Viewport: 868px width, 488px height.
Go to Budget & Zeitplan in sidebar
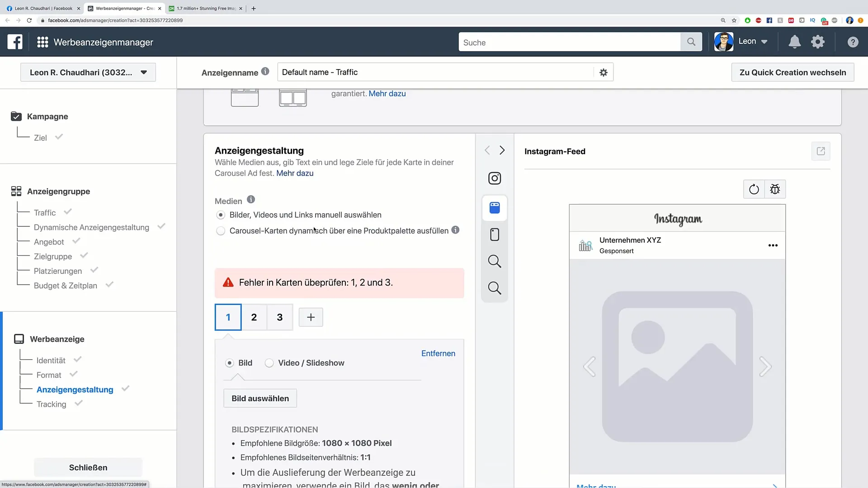tap(66, 286)
